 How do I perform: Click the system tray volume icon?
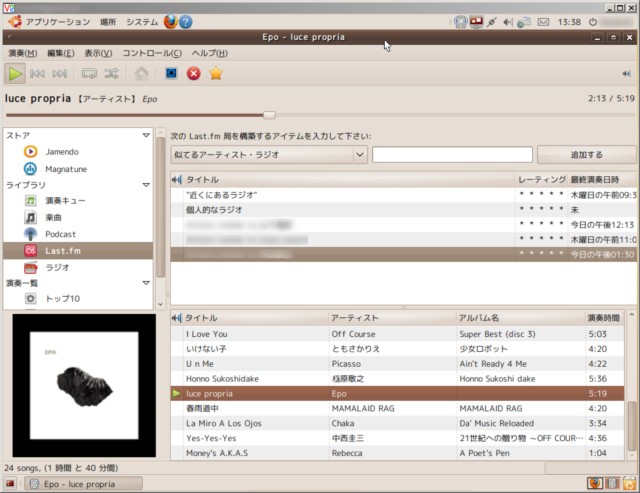507,22
